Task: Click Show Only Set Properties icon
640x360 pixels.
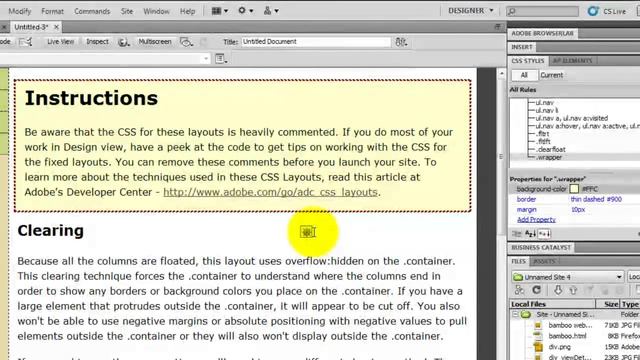Action: pos(544,234)
